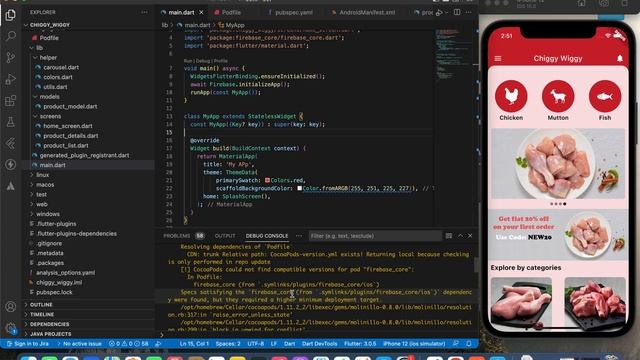Image resolution: width=640 pixels, height=360 pixels.
Task: Click Spaces: 2 indentation setting
Action: pos(228,344)
